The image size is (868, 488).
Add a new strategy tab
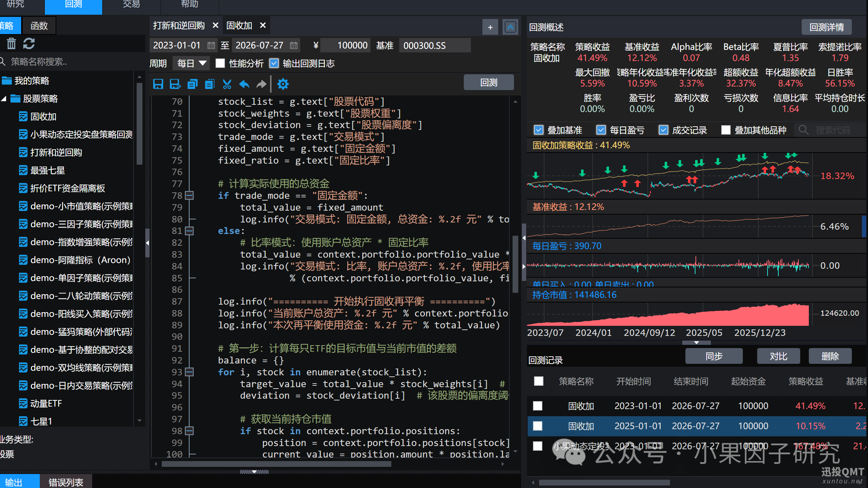(x=490, y=27)
